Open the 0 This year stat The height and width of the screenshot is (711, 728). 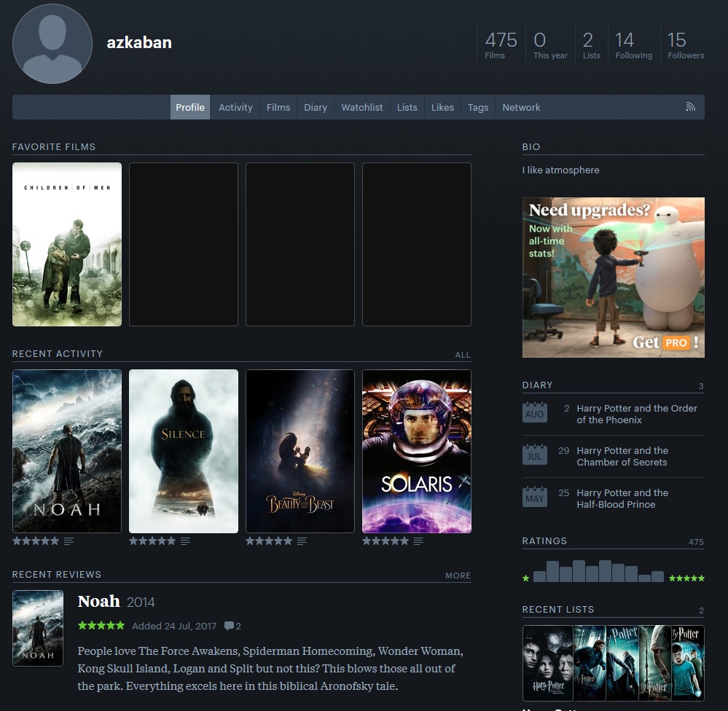(x=550, y=45)
